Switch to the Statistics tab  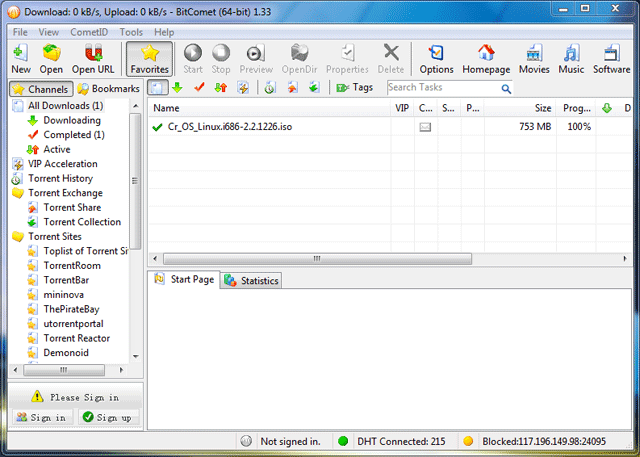[251, 281]
